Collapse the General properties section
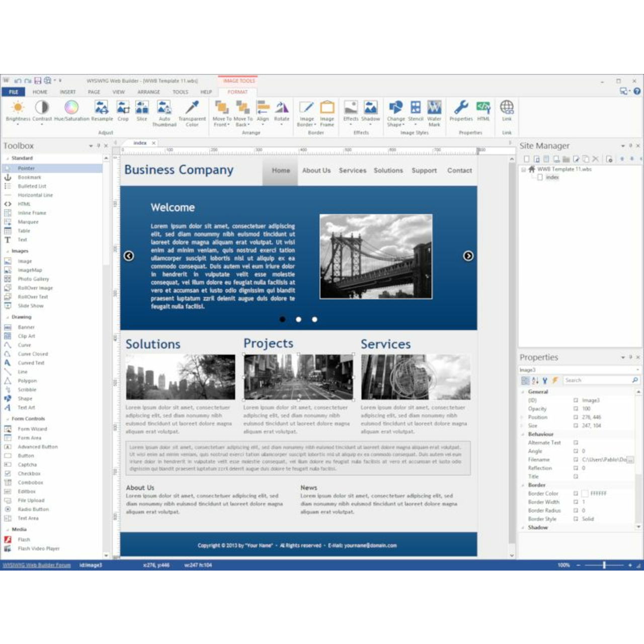 click(523, 392)
